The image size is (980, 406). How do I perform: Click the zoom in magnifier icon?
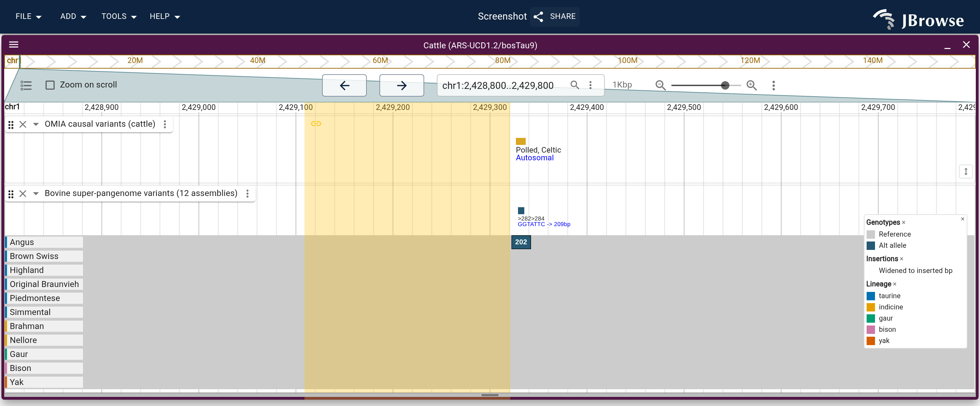coord(752,85)
